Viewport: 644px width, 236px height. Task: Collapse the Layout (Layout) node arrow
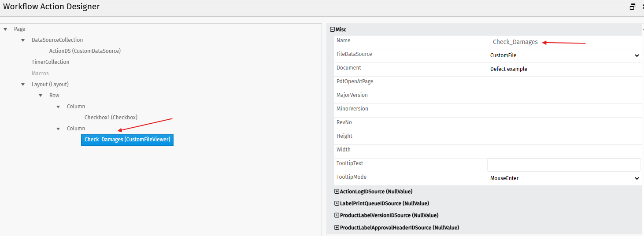(23, 85)
